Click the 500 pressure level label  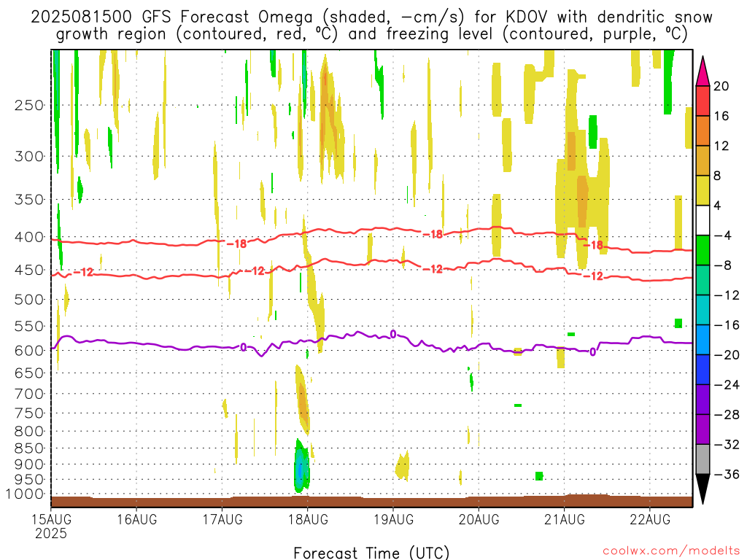coord(29,300)
